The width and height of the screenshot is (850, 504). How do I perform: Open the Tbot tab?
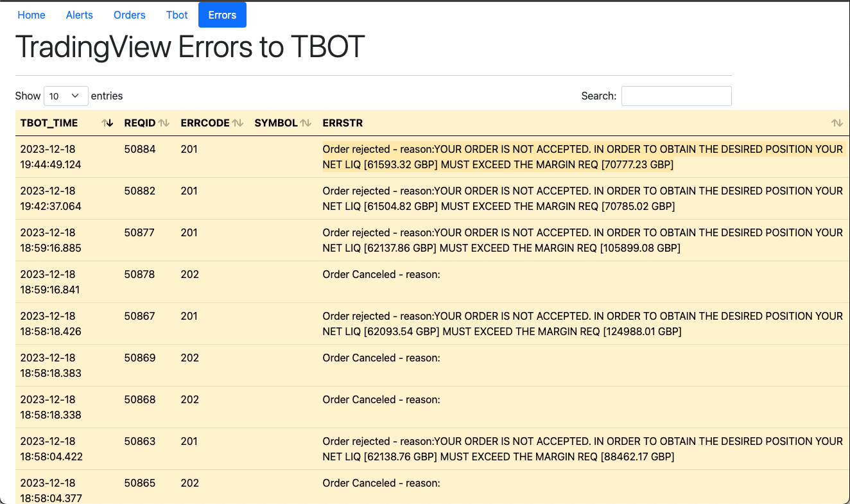pyautogui.click(x=177, y=15)
